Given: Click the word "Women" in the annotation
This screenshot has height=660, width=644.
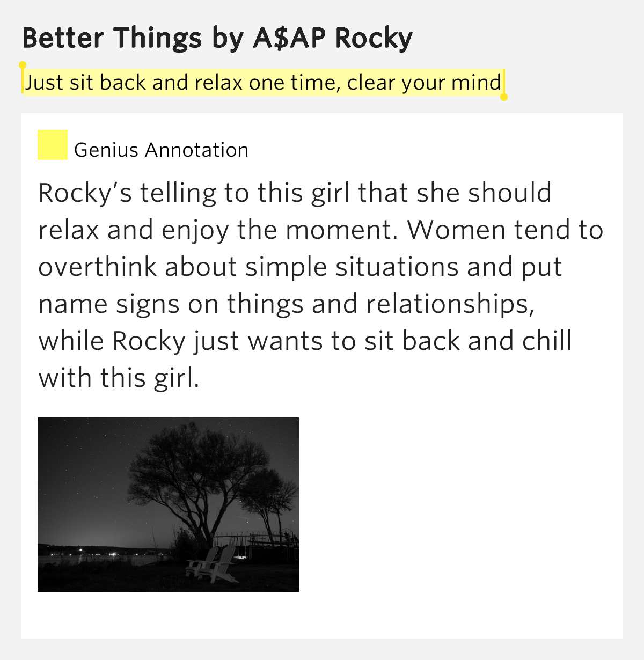Looking at the screenshot, I should 456,230.
